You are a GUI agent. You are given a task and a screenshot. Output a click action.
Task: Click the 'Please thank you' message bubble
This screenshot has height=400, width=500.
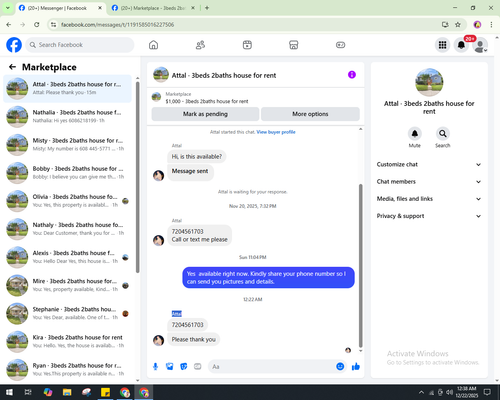[x=194, y=339]
